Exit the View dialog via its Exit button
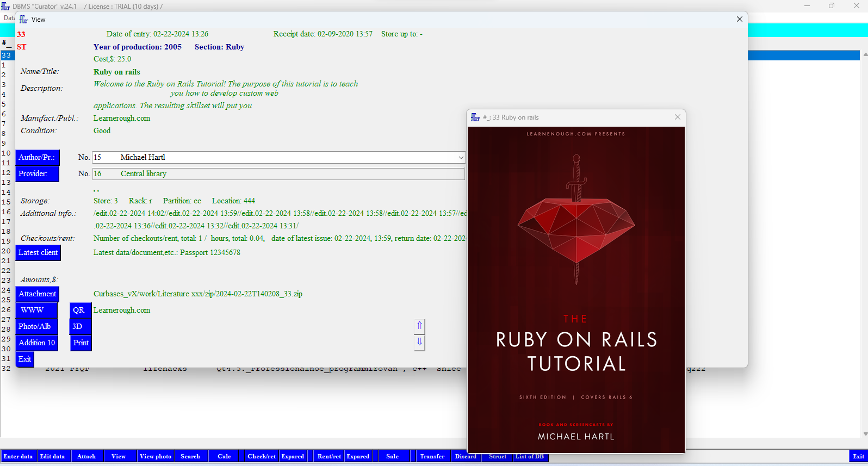The image size is (868, 466). pos(25,359)
